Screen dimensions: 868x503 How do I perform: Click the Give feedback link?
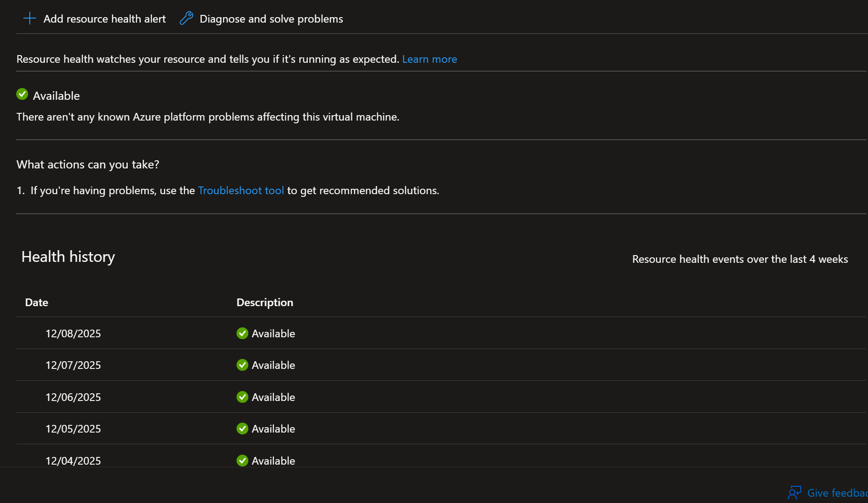point(836,493)
